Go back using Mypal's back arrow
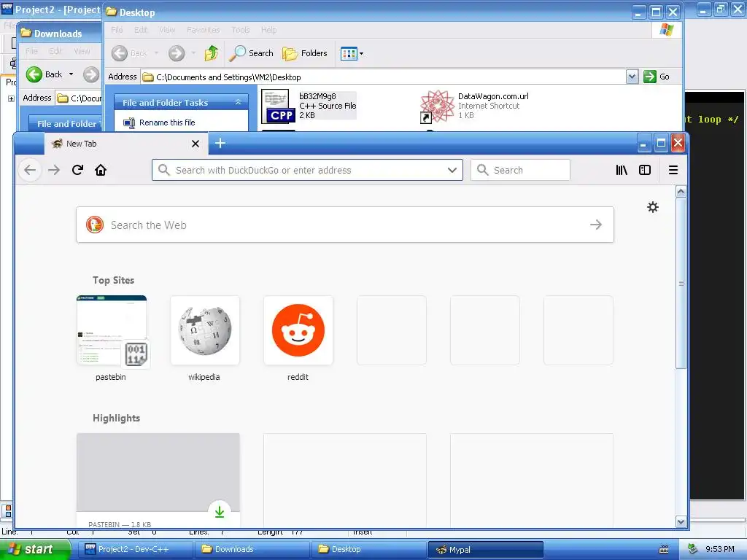This screenshot has height=560, width=747. pos(30,170)
